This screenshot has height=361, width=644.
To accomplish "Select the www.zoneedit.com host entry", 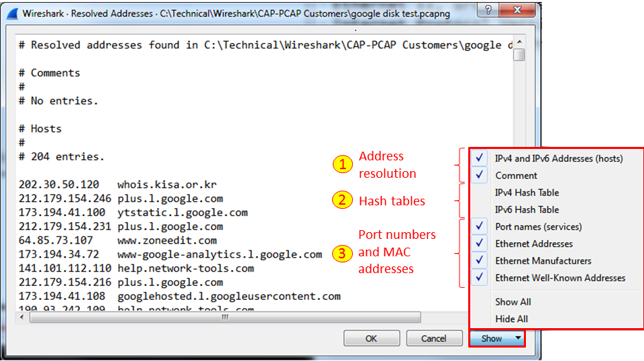I will pos(167,241).
